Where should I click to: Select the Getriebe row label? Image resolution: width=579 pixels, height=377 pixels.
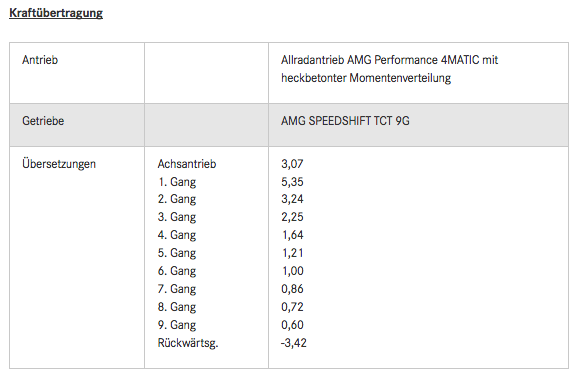coord(43,121)
